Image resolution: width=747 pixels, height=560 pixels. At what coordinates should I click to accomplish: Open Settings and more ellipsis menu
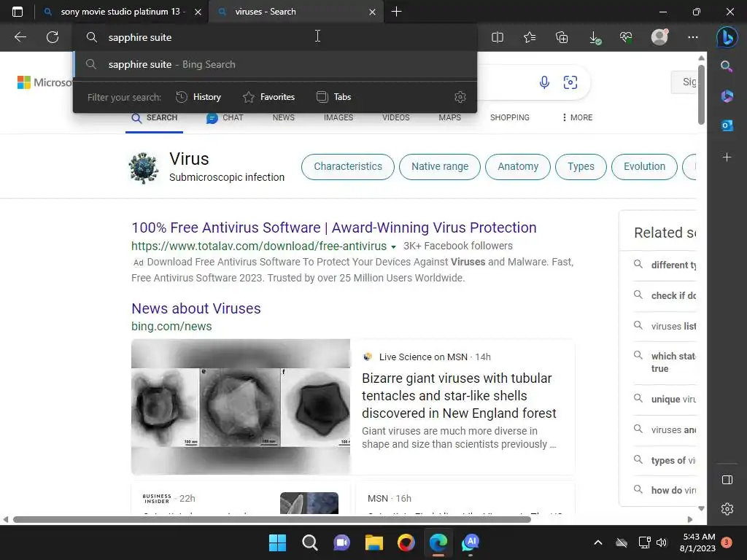(693, 37)
